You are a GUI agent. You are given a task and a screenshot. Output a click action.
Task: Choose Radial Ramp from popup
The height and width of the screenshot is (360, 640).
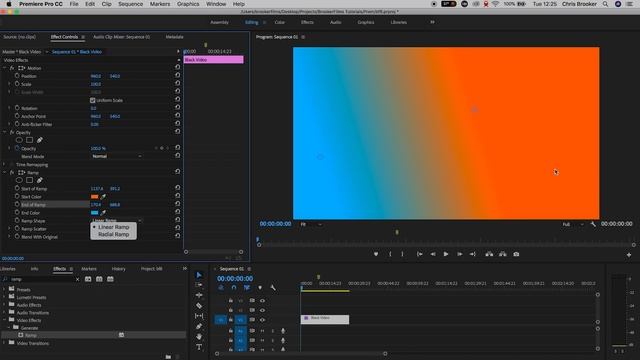[x=113, y=235]
